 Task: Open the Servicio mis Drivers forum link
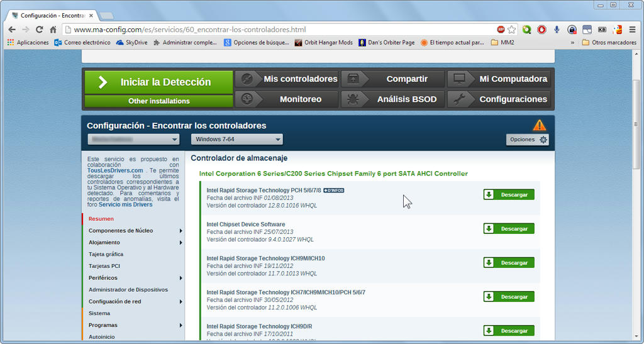125,204
